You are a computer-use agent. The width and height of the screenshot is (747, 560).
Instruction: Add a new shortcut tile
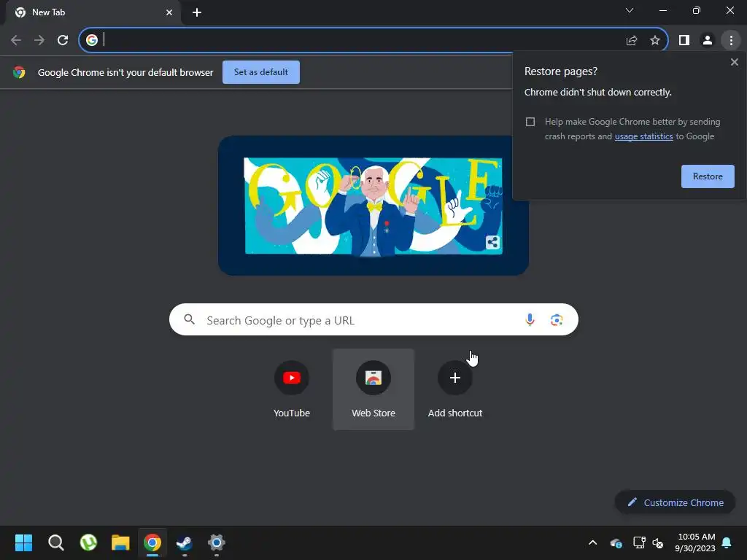[455, 389]
